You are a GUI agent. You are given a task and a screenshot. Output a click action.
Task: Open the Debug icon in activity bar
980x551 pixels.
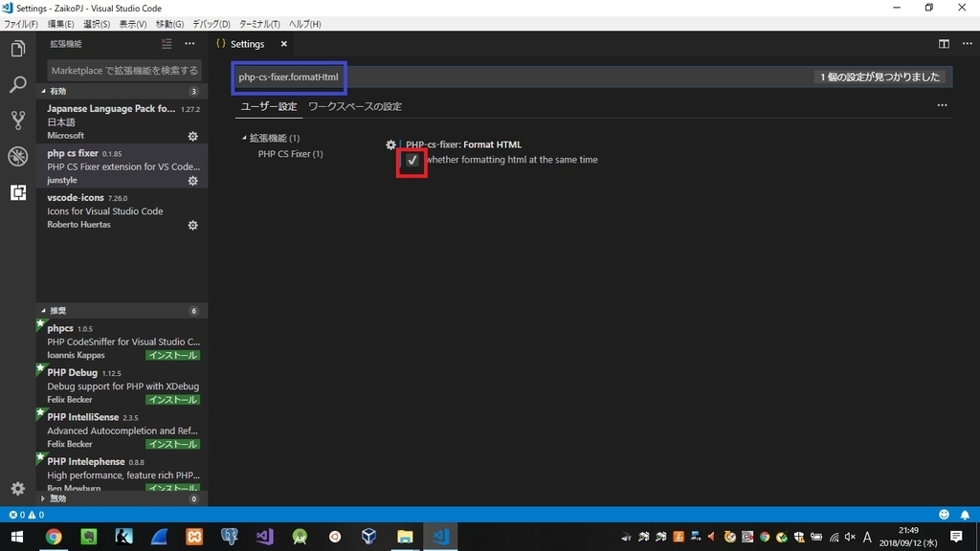tap(17, 157)
